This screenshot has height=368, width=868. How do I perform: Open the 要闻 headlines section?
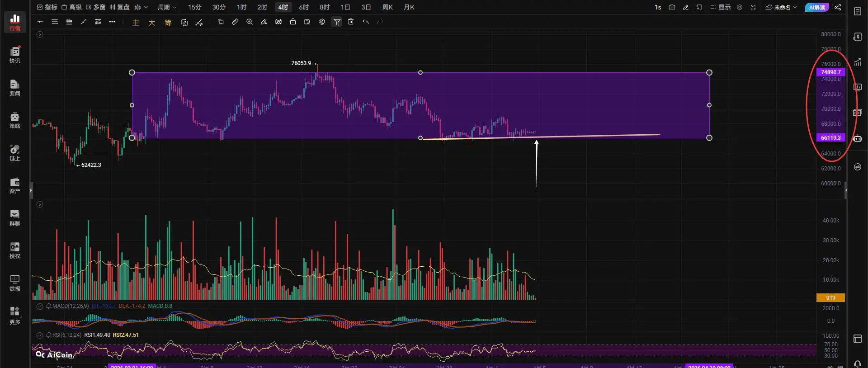15,87
